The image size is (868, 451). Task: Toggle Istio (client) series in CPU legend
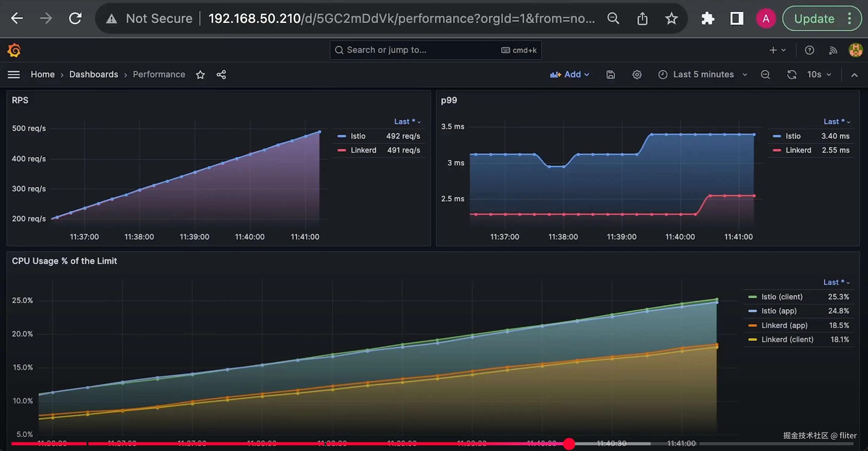(x=782, y=297)
